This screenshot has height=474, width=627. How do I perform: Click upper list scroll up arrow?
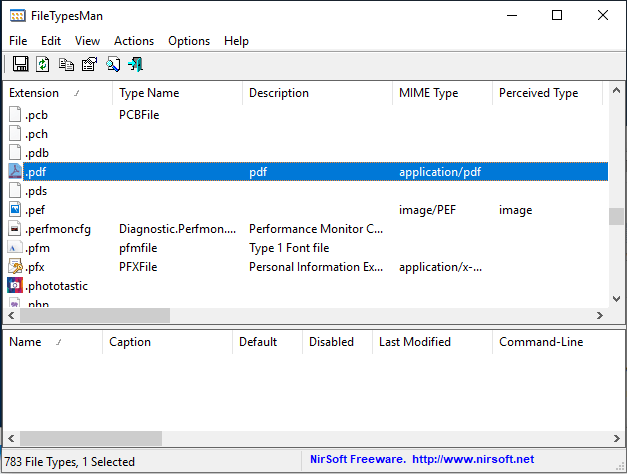[616, 90]
